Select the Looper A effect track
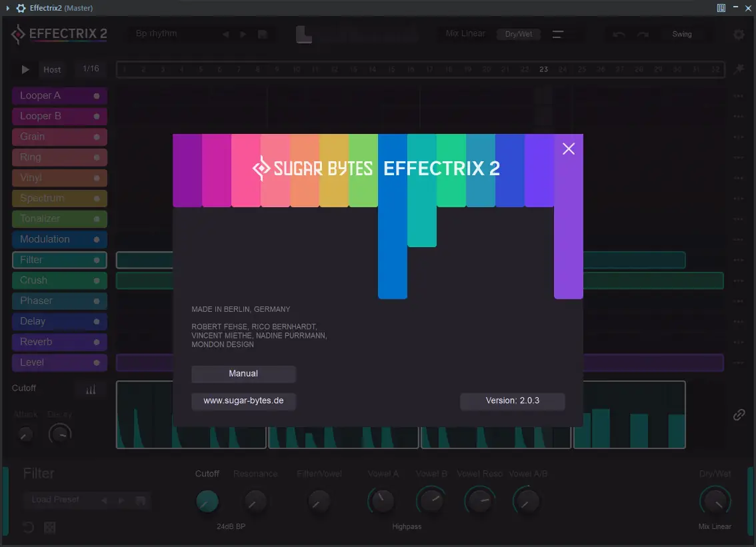Viewport: 756px width, 547px height. coord(59,96)
